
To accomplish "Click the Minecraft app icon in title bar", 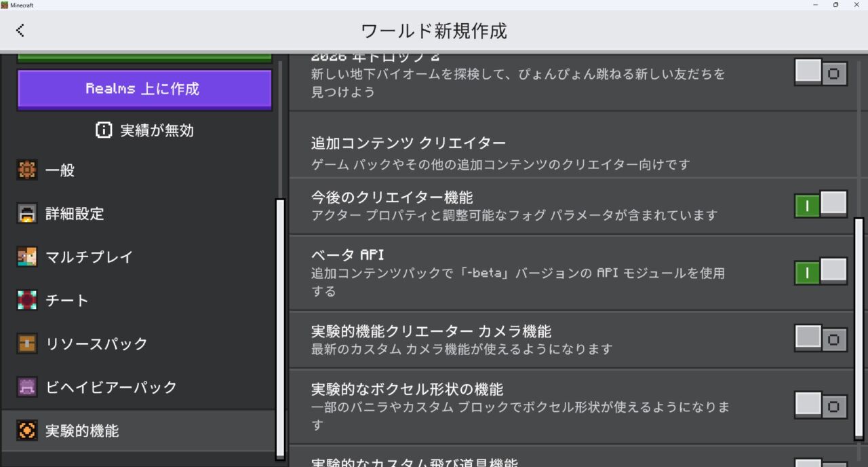I will (4, 5).
